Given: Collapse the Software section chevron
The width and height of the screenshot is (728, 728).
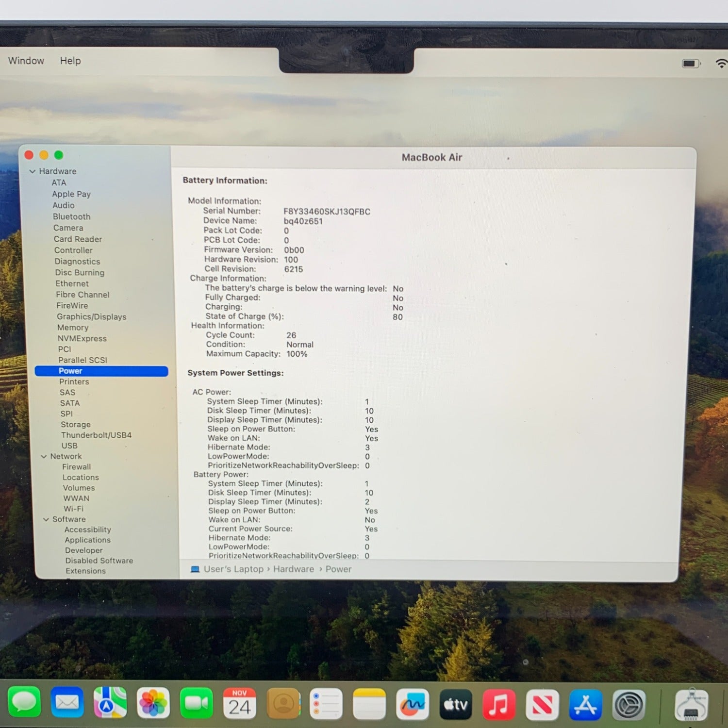Looking at the screenshot, I should point(46,519).
